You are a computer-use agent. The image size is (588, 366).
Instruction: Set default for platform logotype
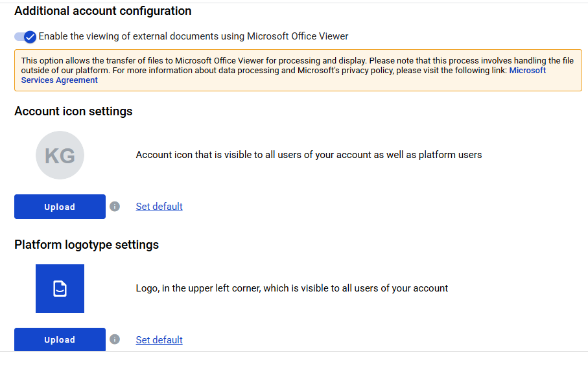[x=159, y=340]
